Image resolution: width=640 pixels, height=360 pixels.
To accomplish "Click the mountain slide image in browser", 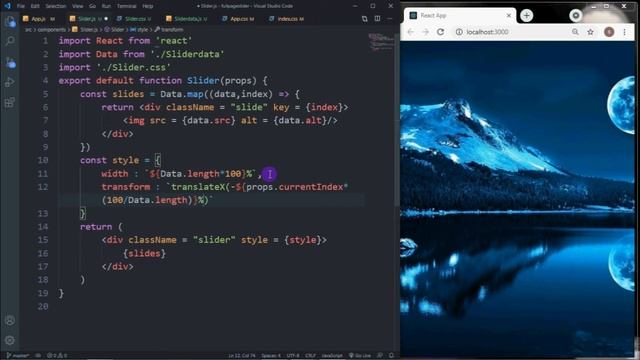I will pyautogui.click(x=518, y=200).
